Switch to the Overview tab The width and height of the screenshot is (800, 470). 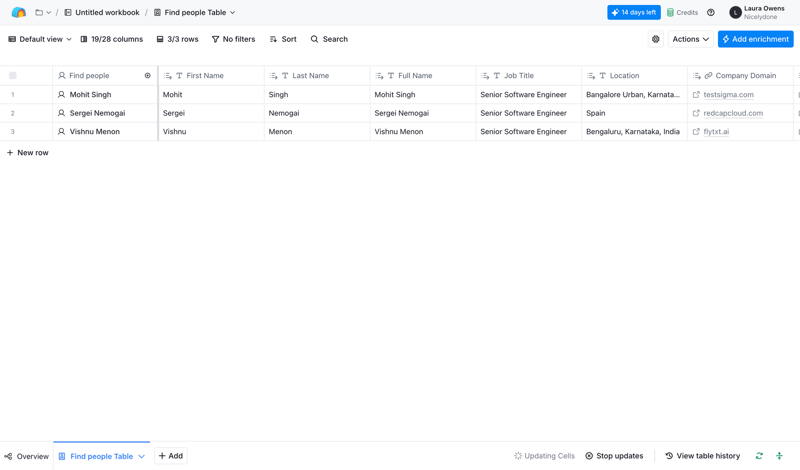point(26,456)
